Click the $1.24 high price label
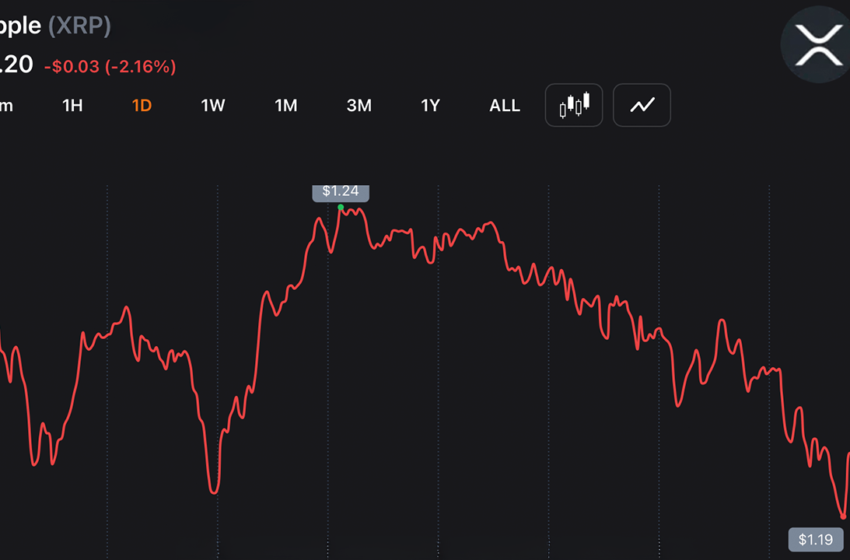850x560 pixels. (340, 192)
